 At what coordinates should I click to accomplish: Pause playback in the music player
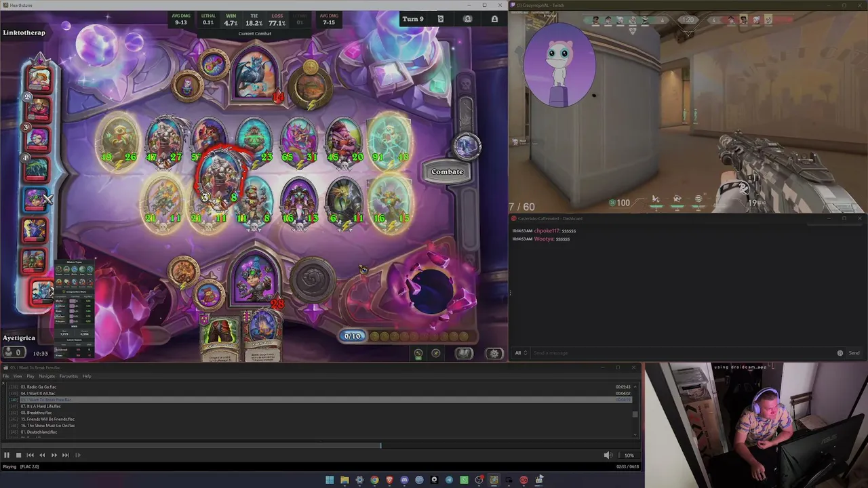[7, 455]
